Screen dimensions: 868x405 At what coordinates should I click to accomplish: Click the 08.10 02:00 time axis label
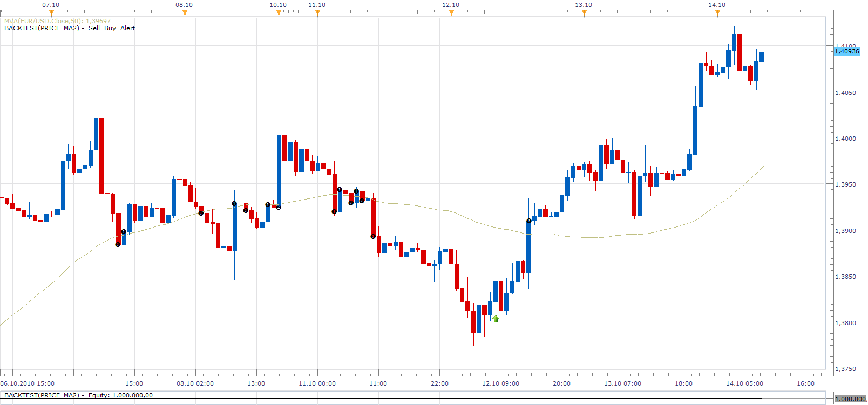coord(195,383)
